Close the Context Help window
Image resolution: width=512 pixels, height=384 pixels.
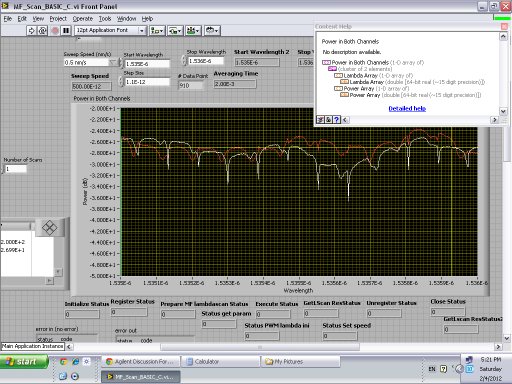tap(504, 26)
